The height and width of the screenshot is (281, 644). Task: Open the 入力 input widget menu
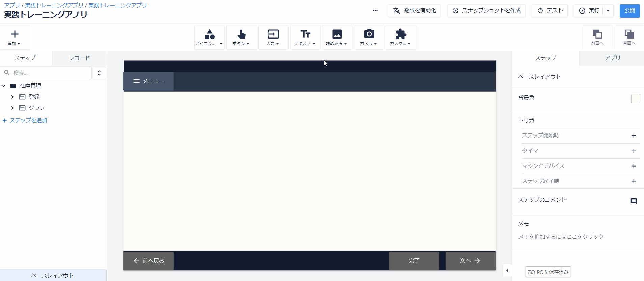(273, 37)
